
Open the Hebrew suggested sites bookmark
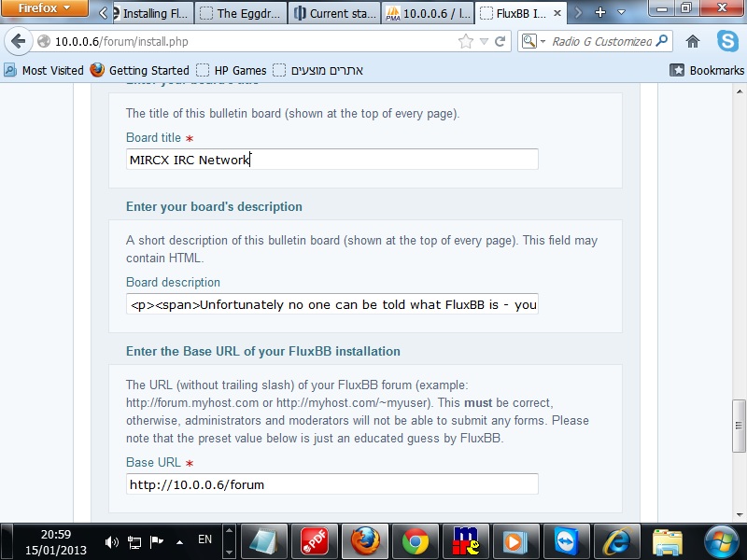(317, 71)
